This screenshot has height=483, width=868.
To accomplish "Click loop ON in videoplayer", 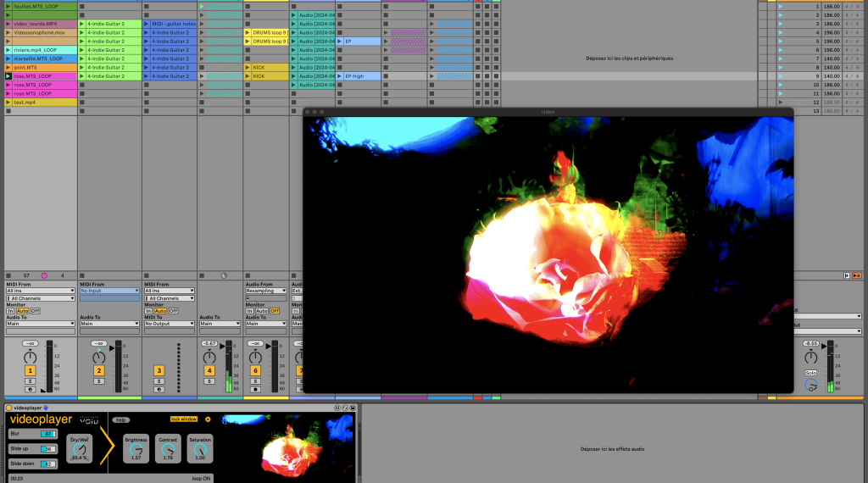I will 201,478.
